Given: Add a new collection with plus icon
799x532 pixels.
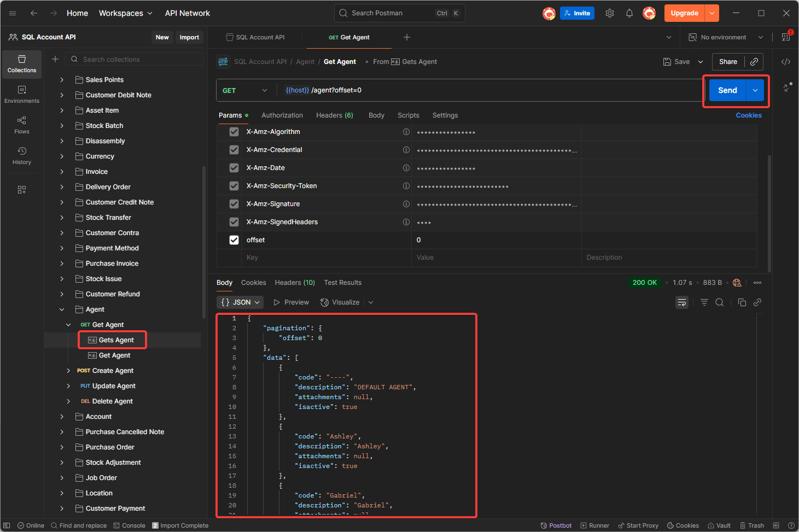Looking at the screenshot, I should 55,59.
